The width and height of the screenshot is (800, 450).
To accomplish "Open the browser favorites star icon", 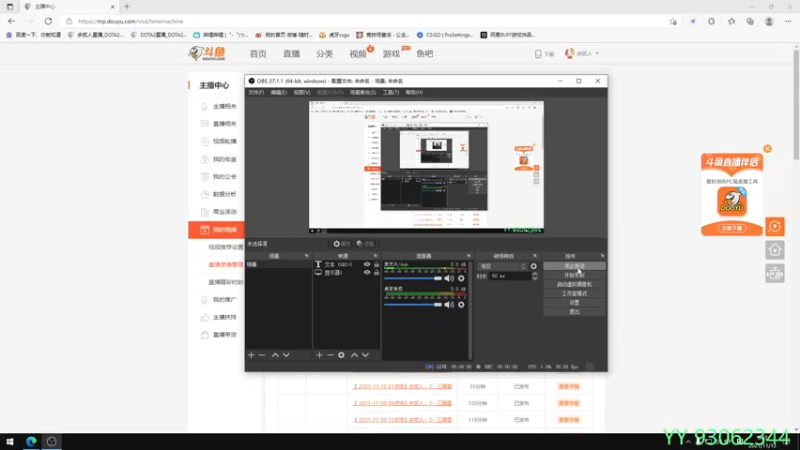I will (731, 21).
